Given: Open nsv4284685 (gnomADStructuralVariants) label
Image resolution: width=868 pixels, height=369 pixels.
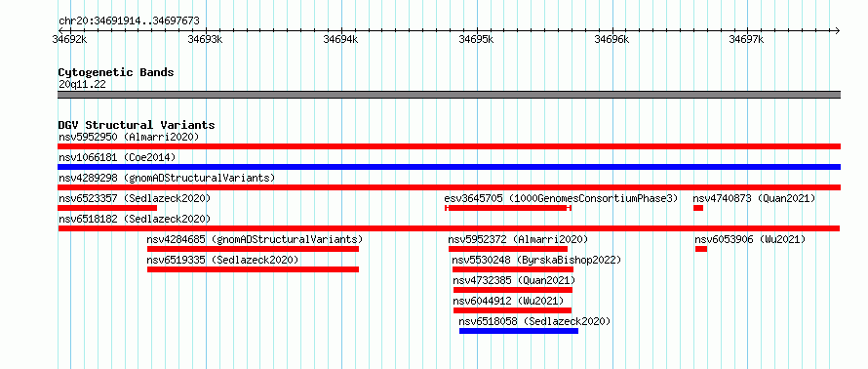Looking at the screenshot, I should 255,239.
